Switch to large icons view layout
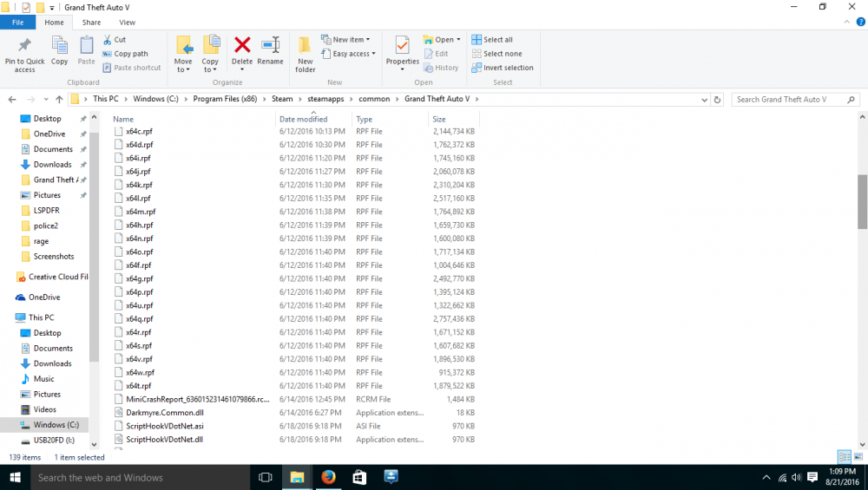The image size is (868, 490). (858, 457)
